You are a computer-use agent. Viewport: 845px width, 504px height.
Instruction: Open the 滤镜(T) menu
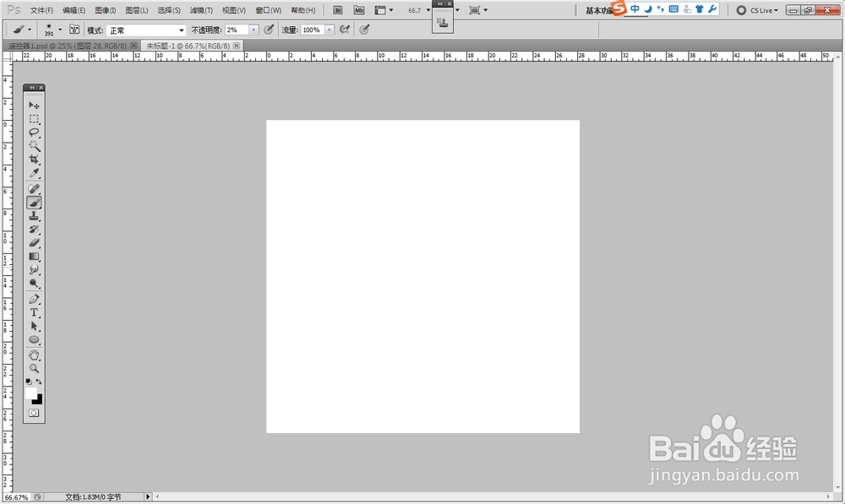pos(201,10)
